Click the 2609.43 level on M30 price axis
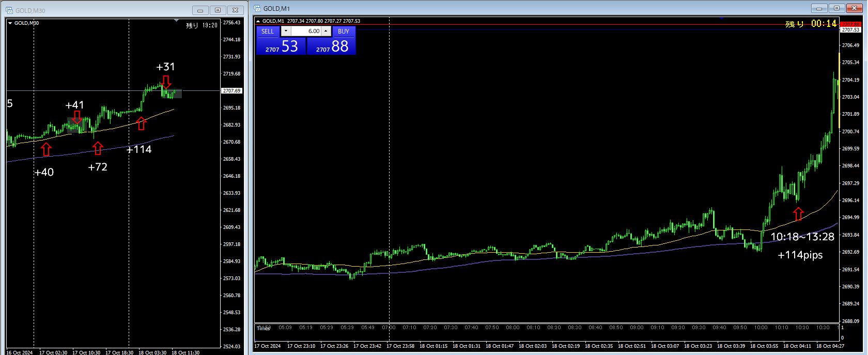This screenshot has width=868, height=355. [231, 227]
